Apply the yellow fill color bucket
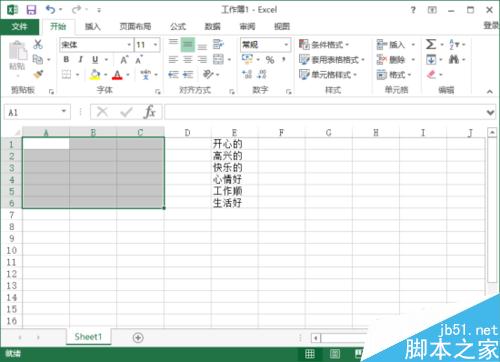Viewport: 500px width, 362px height. [x=95, y=75]
